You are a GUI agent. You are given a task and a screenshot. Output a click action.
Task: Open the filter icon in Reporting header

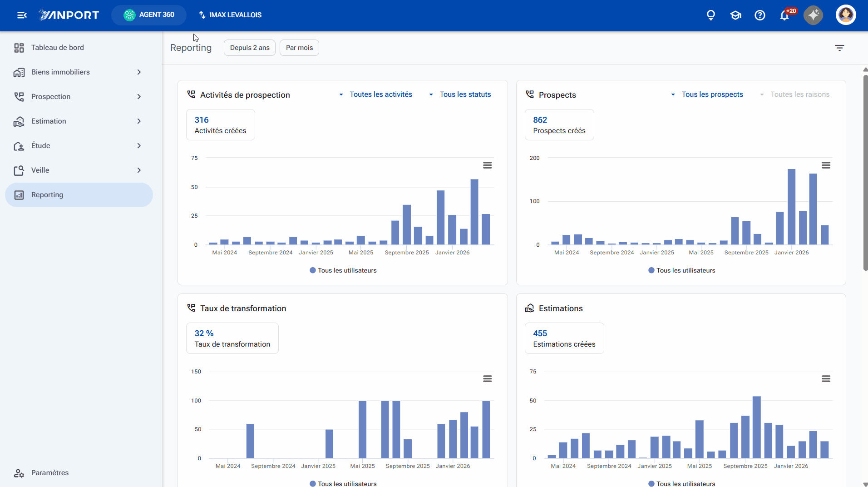(839, 48)
